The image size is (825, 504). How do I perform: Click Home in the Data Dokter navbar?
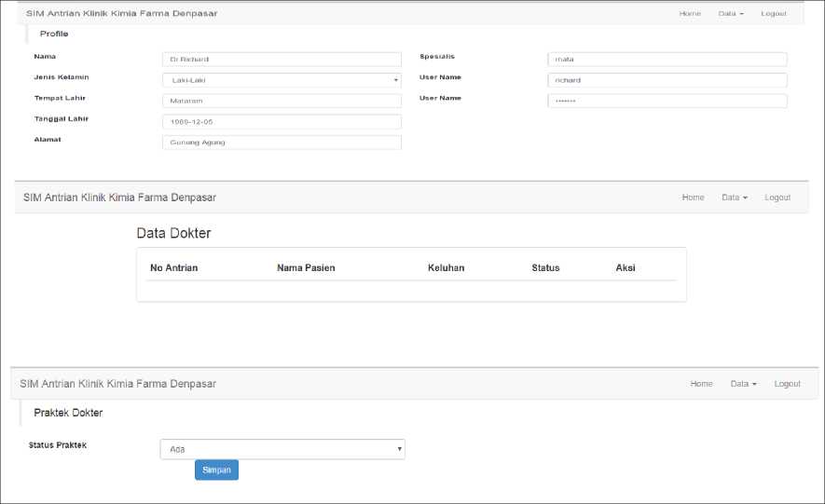(693, 198)
